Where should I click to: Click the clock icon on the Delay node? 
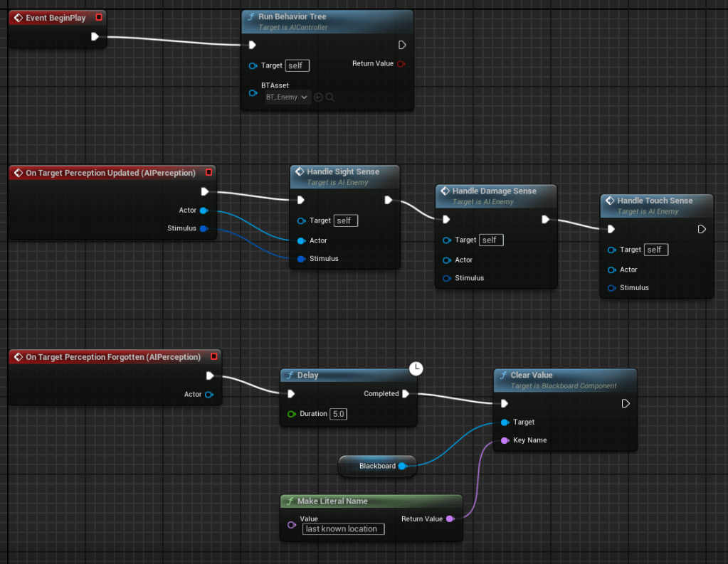(416, 368)
